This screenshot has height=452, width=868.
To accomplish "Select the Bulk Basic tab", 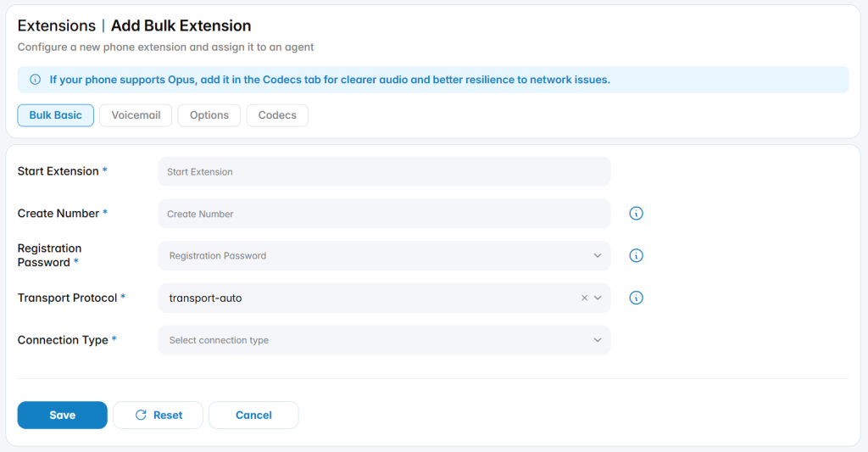I will pos(55,115).
